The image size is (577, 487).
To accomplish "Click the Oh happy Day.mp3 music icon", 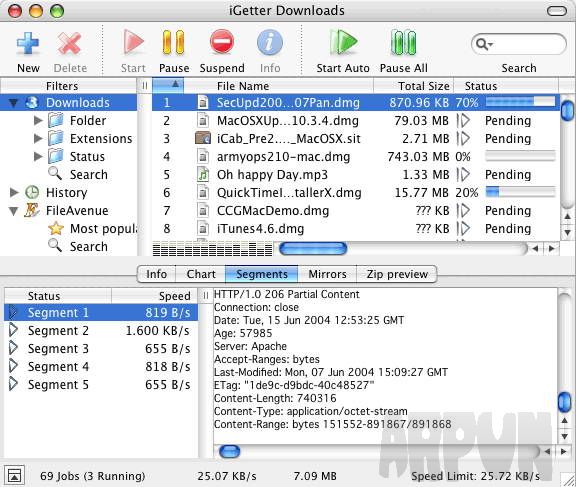I will [x=203, y=174].
